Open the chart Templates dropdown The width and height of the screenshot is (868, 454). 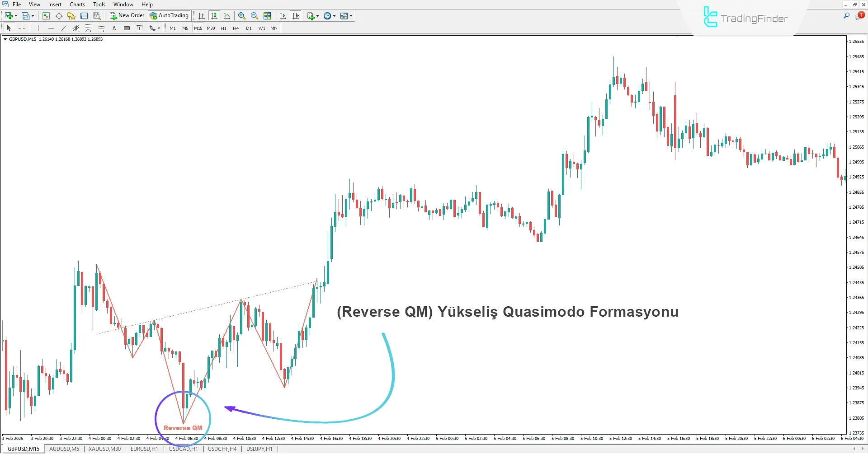pyautogui.click(x=351, y=15)
